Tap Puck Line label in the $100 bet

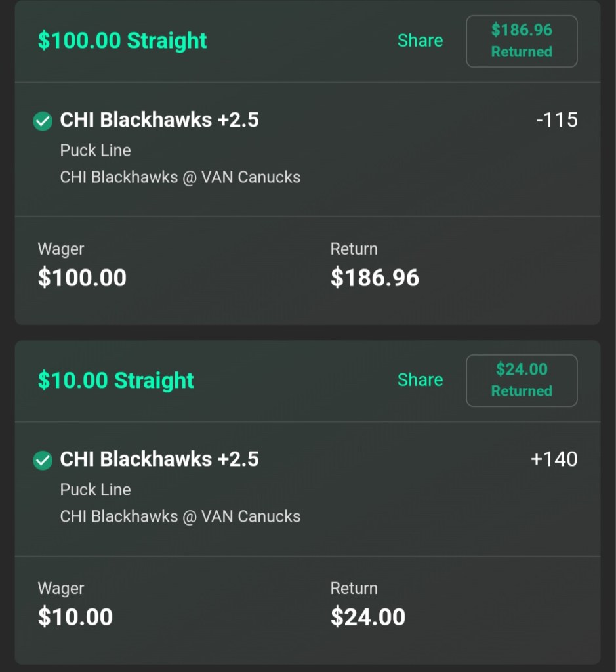pos(96,150)
